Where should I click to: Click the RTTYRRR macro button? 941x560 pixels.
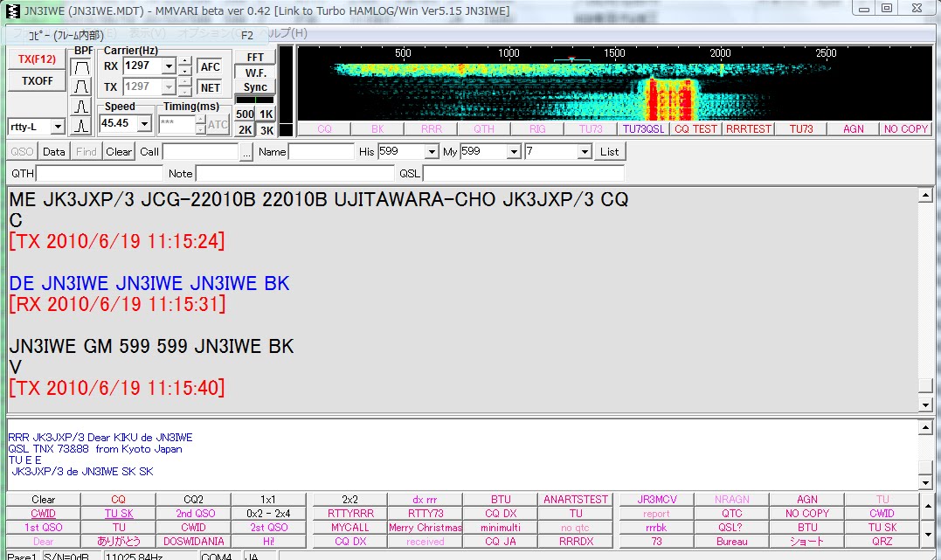pos(349,513)
